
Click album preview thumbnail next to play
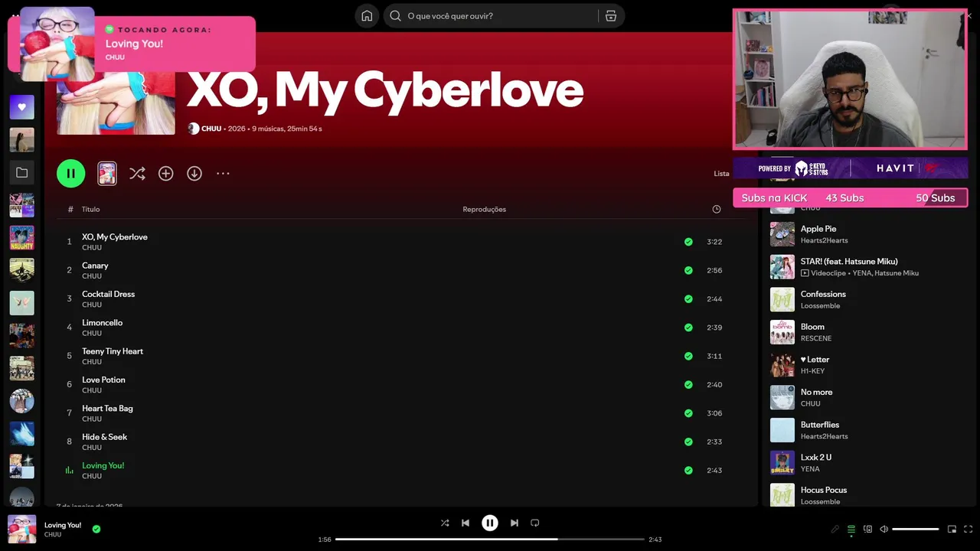(107, 174)
